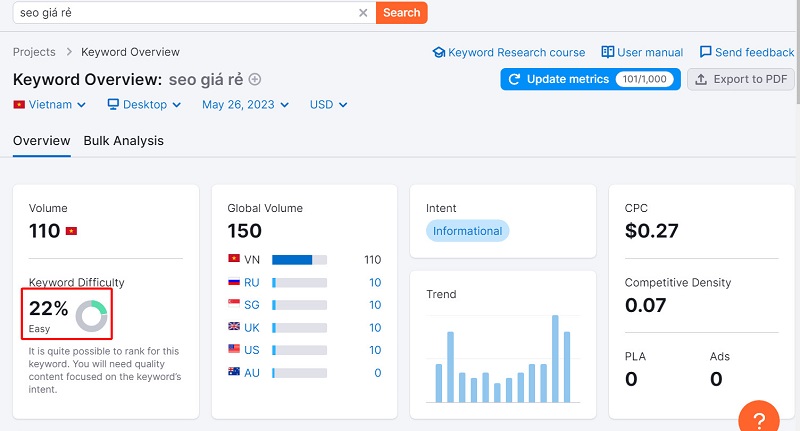Click the UK flag icon

pos(234,326)
